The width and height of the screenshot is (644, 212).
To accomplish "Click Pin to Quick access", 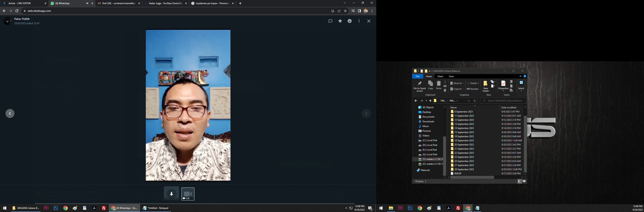I will (420, 86).
